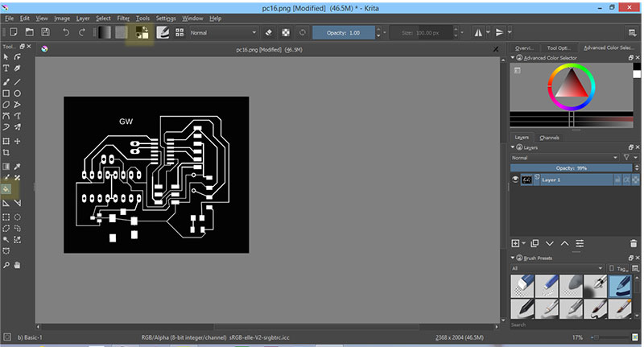644x347 pixels.
Task: Activate the eraser mode icon
Action: tap(270, 33)
